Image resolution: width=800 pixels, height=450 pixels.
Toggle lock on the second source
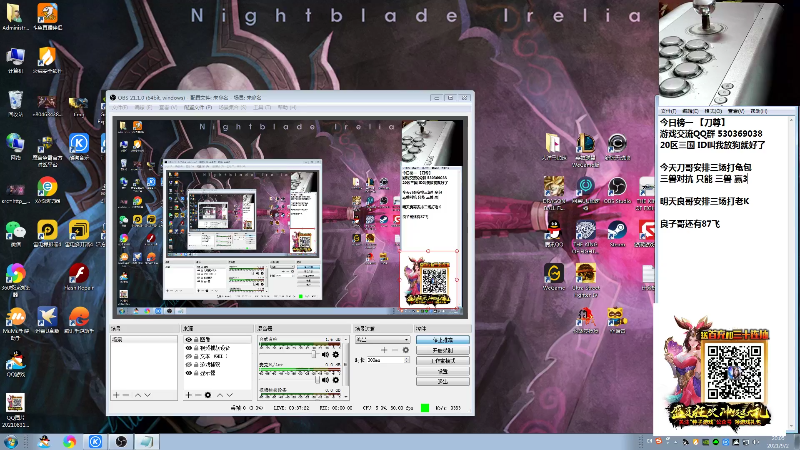coord(196,348)
